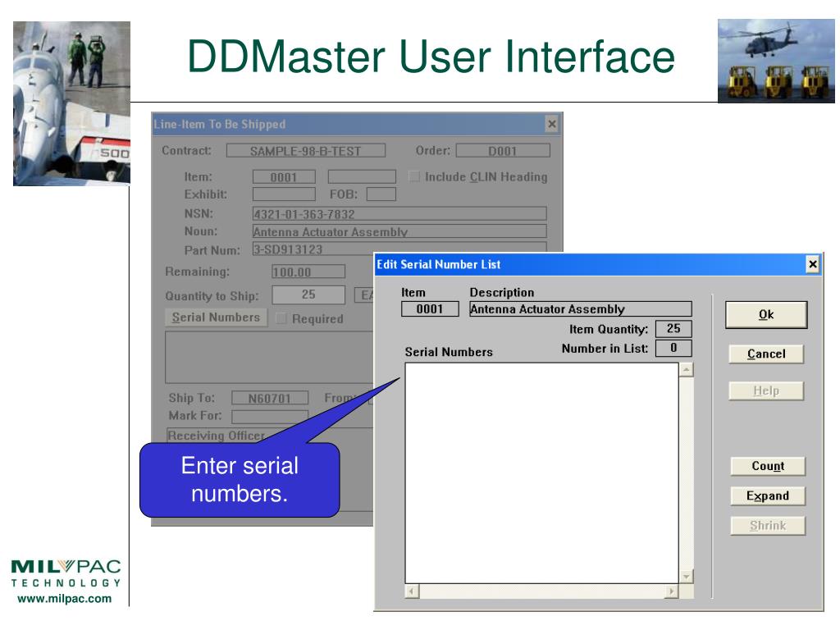
Task: Click the Milpac Technology logo
Action: (66, 573)
